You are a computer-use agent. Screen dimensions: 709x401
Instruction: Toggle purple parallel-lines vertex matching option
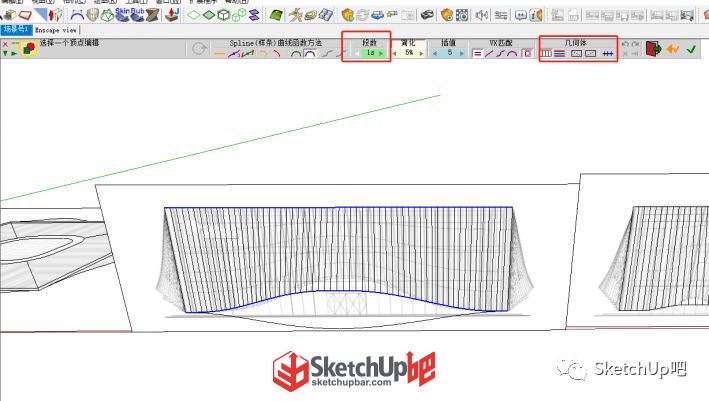pos(477,53)
